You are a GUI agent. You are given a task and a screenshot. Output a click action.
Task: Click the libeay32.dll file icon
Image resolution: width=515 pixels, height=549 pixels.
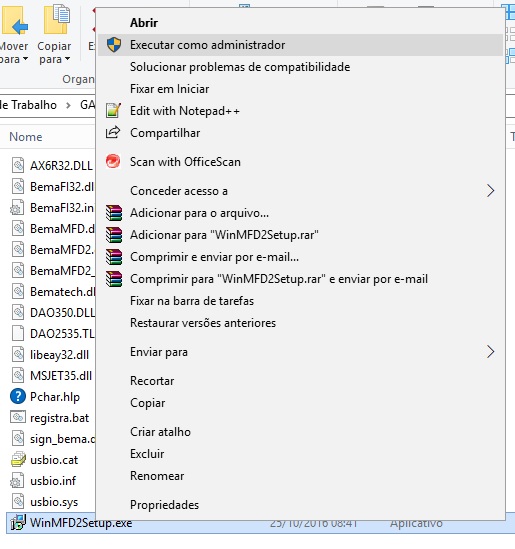(x=18, y=354)
